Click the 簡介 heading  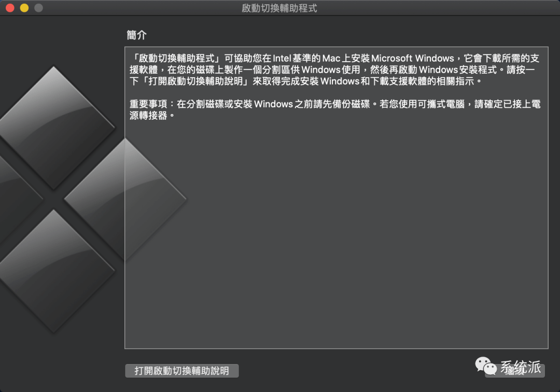[x=136, y=35]
